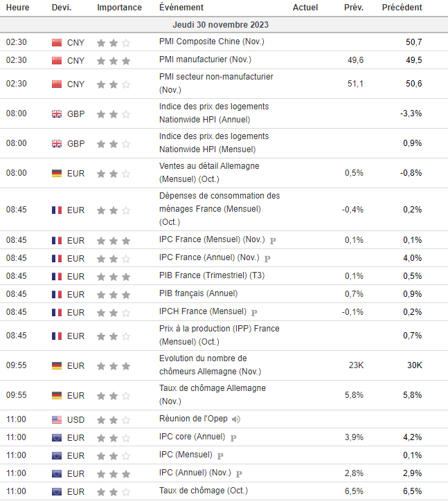Click the UK flag in the Nationwide HPI (Annuel) row
Screen dimensions: 448x501
tap(57, 114)
